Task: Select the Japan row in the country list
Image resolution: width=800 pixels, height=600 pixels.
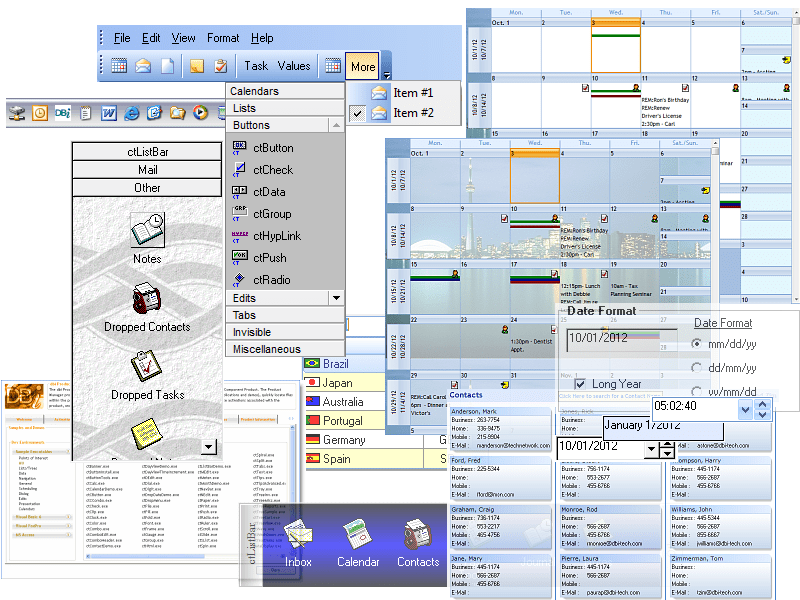Action: click(x=344, y=383)
